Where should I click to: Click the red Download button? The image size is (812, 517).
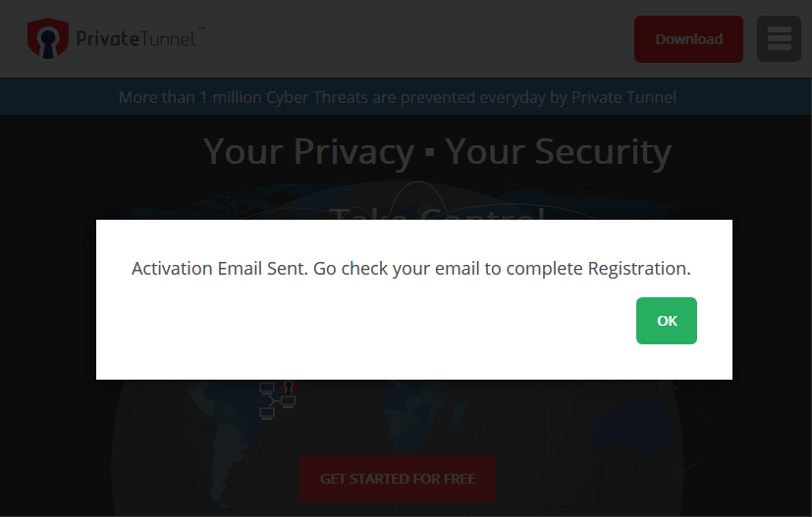(688, 39)
